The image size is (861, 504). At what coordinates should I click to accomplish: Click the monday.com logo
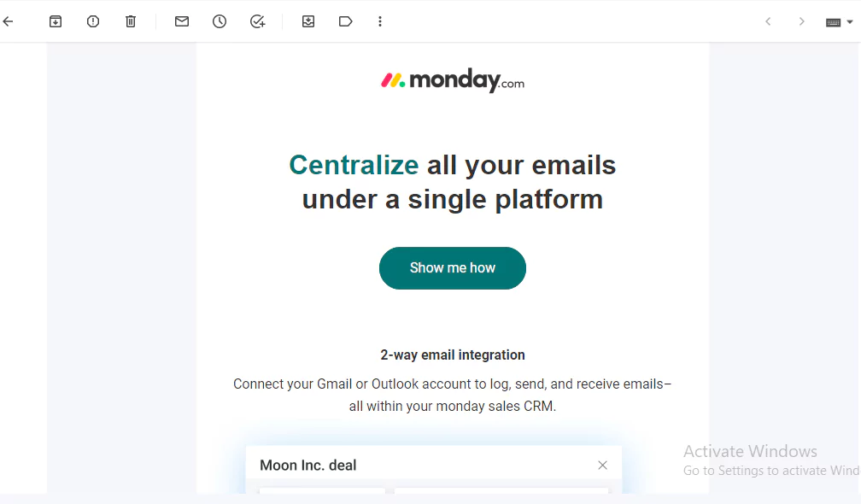pos(453,80)
